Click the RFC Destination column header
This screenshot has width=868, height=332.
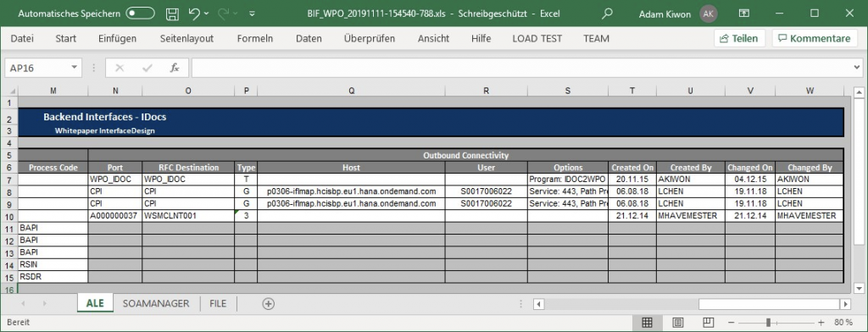188,167
